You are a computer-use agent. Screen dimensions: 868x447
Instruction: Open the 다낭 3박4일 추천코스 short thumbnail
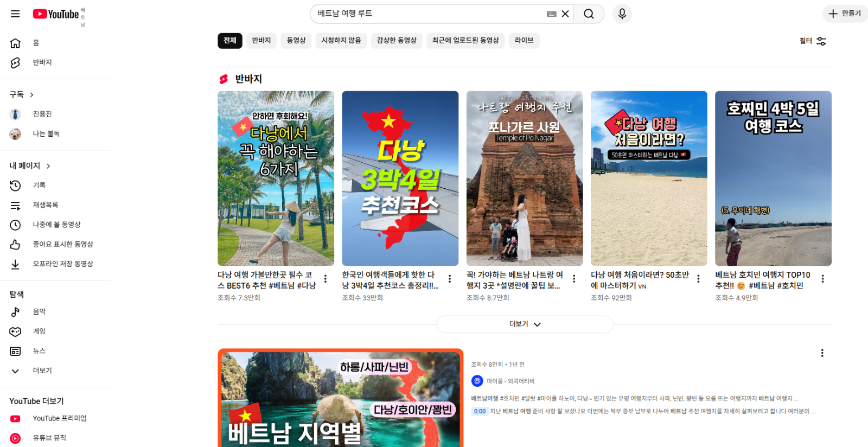pos(400,178)
